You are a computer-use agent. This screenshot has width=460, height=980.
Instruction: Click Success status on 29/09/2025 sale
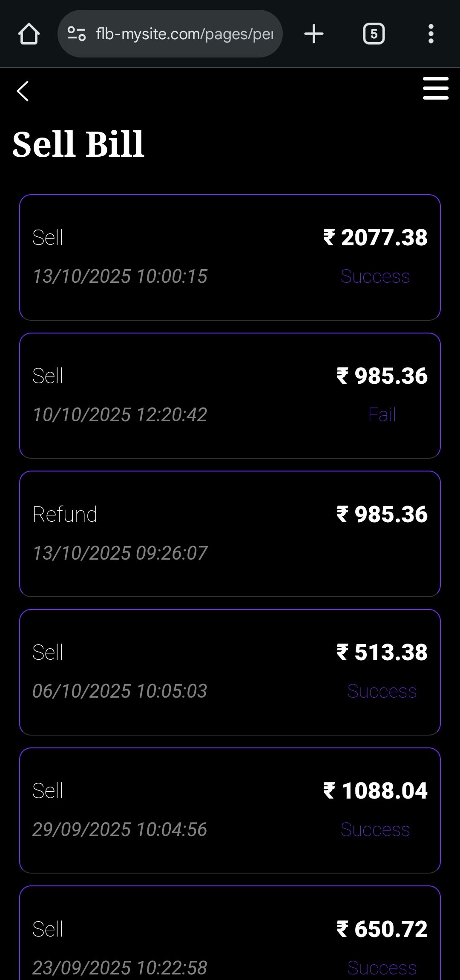[375, 830]
